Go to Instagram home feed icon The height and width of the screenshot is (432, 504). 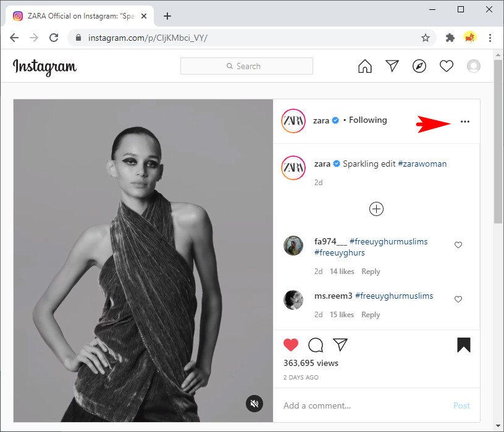click(365, 66)
